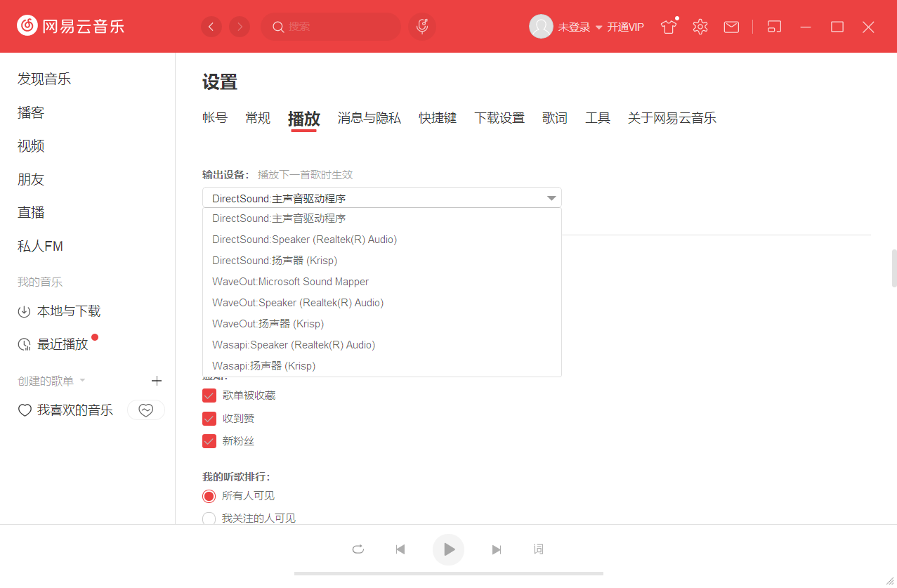The image size is (897, 588).
Task: Open 发现音乐 in the sidebar
Action: tap(44, 79)
